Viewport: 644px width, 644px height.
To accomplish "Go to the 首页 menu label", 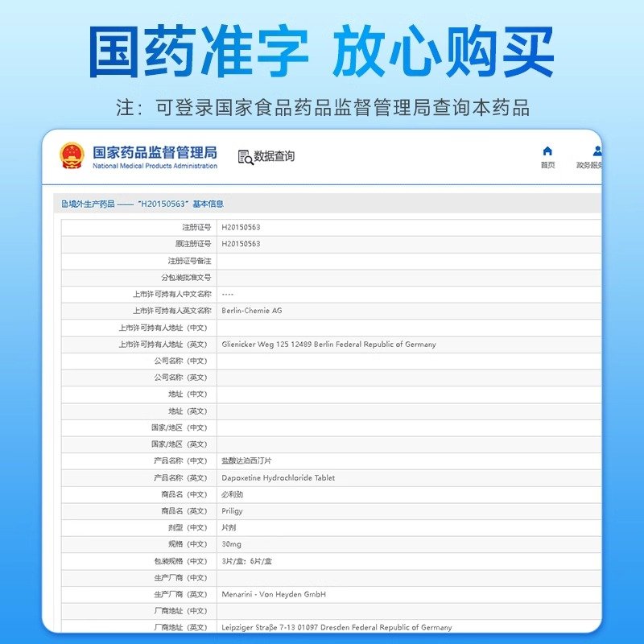I will [x=547, y=165].
